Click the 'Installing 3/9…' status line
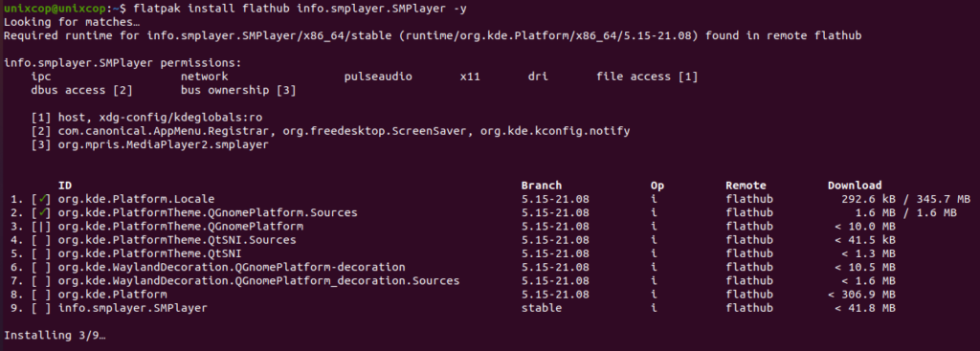This screenshot has height=351, width=980. point(55,336)
